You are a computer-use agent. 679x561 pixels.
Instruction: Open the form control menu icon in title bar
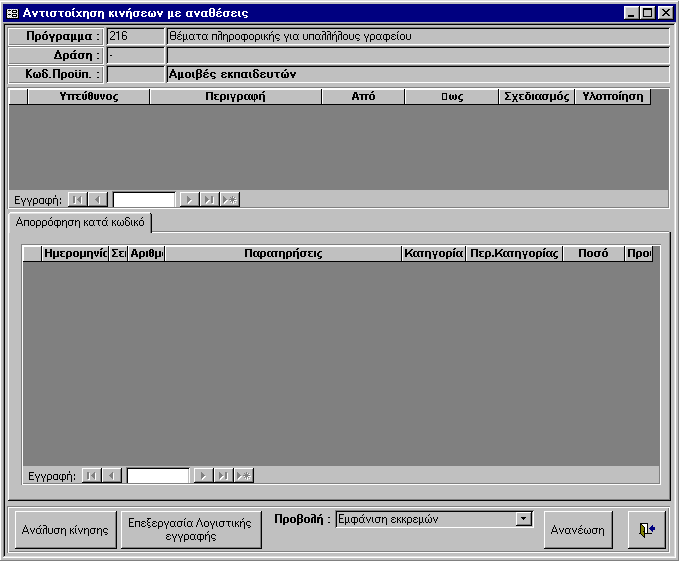pyautogui.click(x=12, y=13)
